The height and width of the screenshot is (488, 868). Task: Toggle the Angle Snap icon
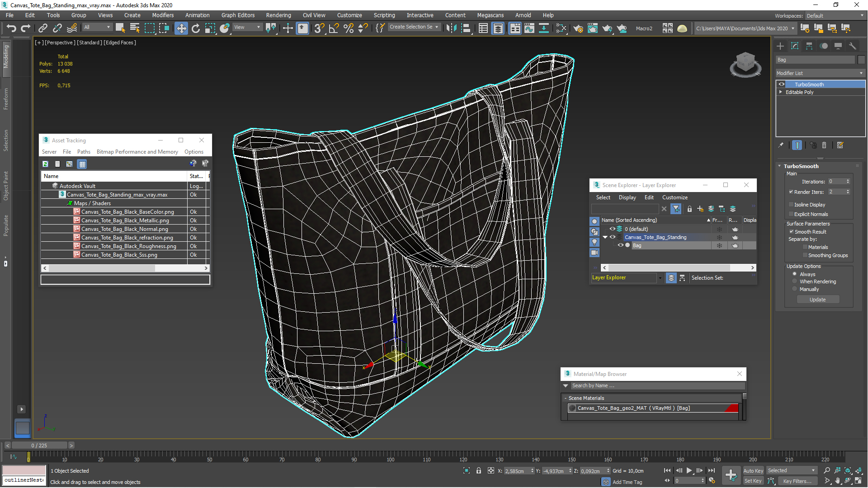point(334,28)
